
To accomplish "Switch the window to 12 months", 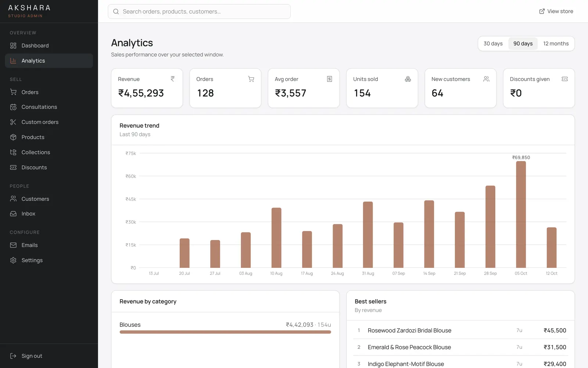I will (556, 43).
